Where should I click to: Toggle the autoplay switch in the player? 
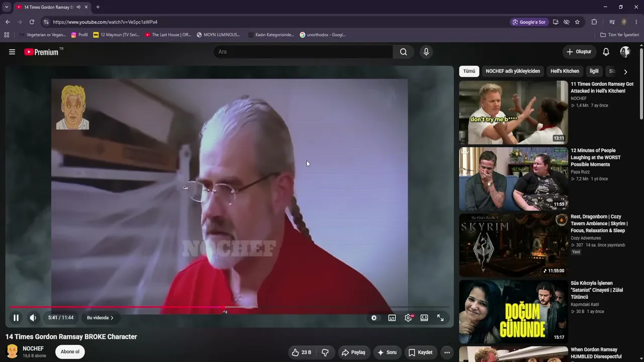click(x=374, y=318)
